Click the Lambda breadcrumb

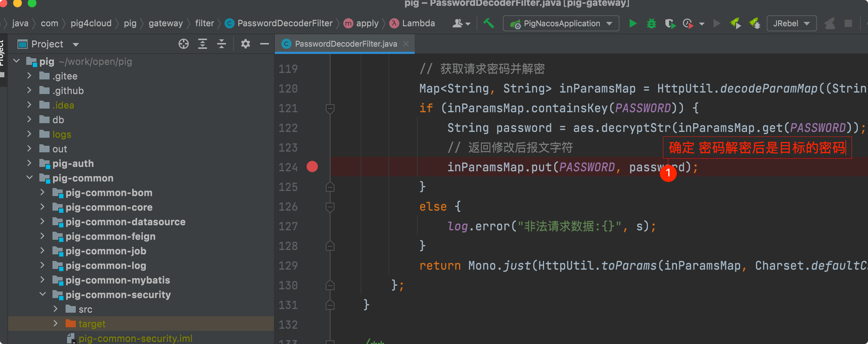[412, 23]
